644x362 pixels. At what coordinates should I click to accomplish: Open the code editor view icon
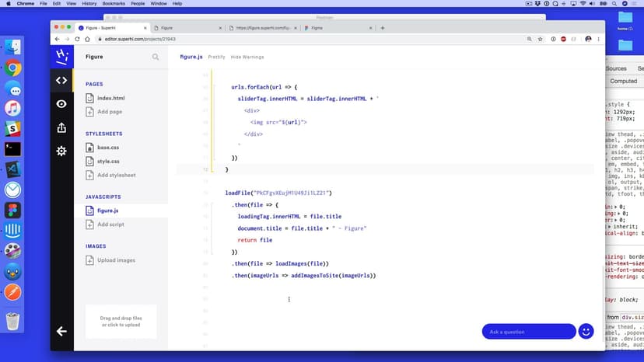61,80
